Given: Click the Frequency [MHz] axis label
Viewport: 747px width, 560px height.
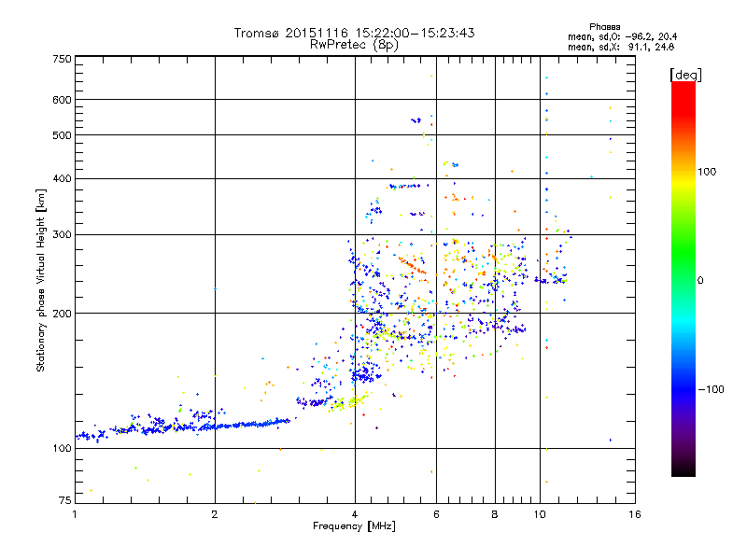Looking at the screenshot, I should [x=354, y=526].
